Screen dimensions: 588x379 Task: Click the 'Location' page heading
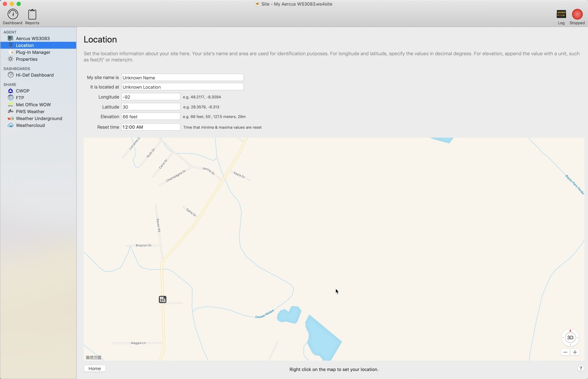point(100,40)
